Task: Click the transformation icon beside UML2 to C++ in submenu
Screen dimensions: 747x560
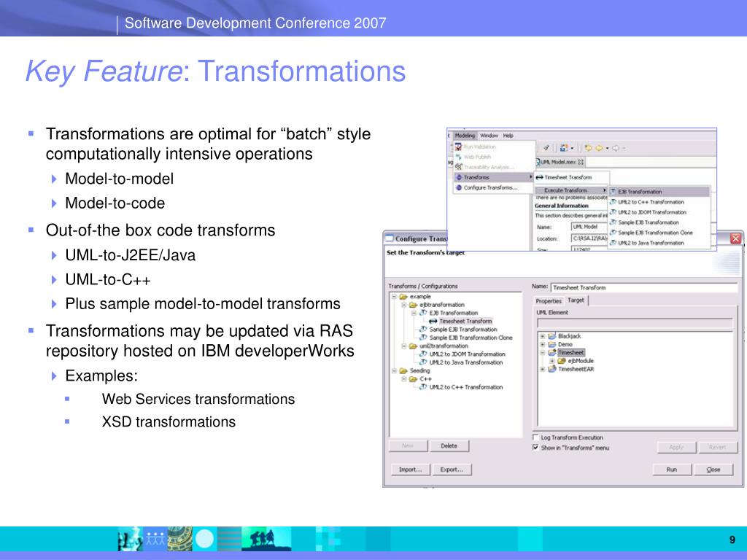Action: (613, 202)
